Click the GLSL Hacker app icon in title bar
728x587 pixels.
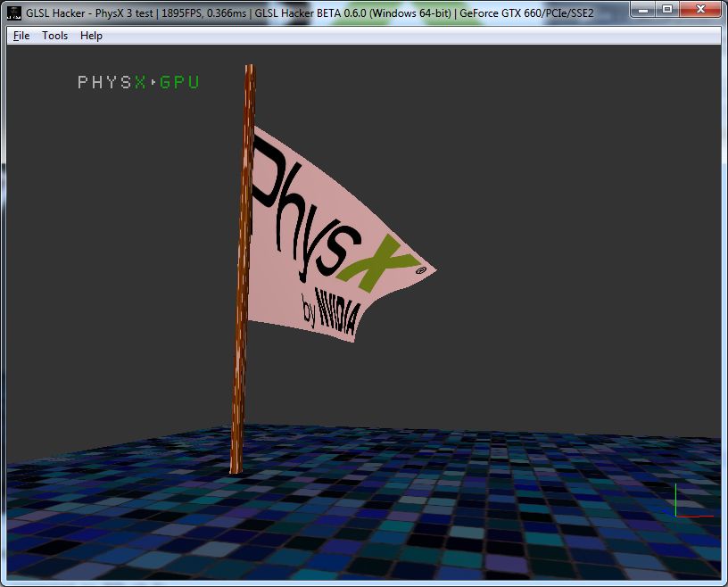tap(14, 13)
